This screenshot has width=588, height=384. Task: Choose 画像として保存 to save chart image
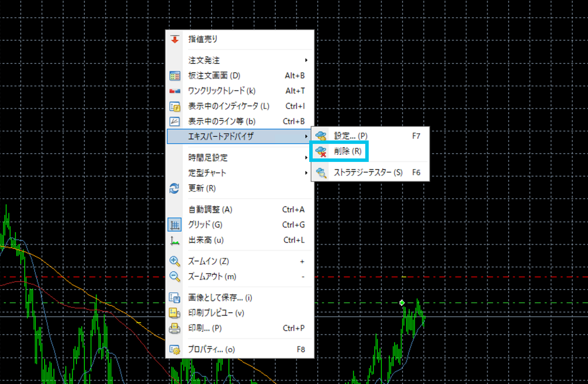click(x=220, y=298)
